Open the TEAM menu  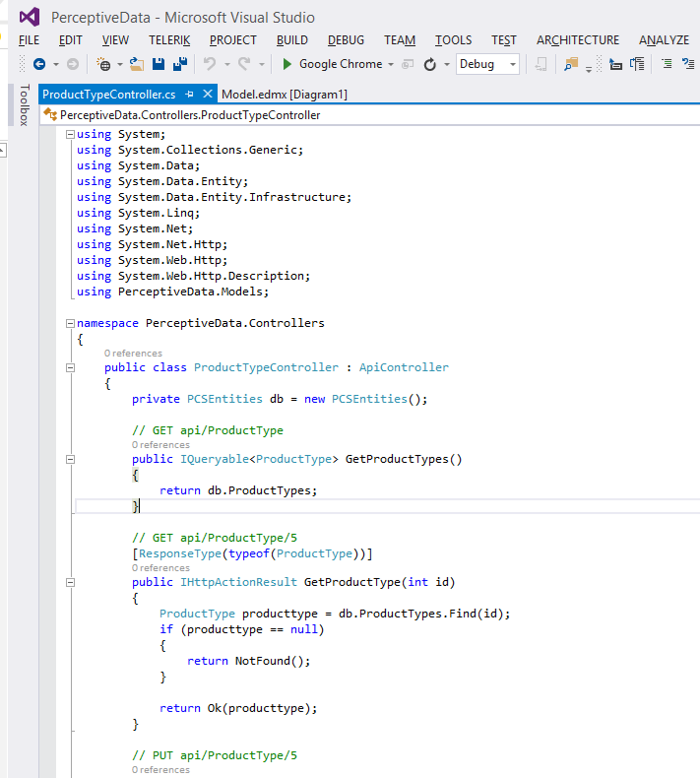[x=400, y=40]
